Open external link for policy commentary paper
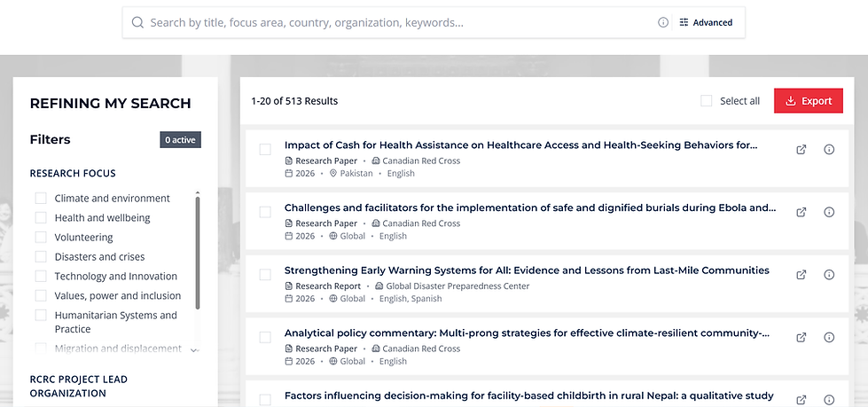868x407 pixels. pos(801,337)
